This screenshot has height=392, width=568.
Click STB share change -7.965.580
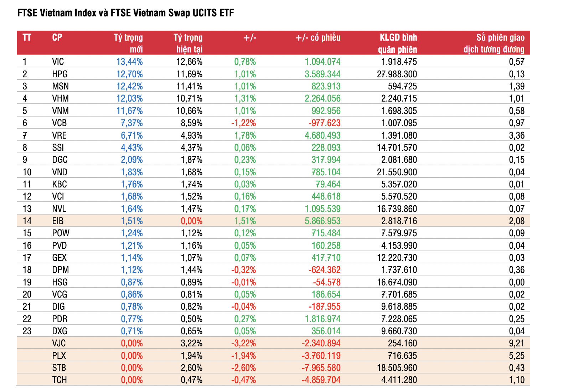[x=321, y=368]
